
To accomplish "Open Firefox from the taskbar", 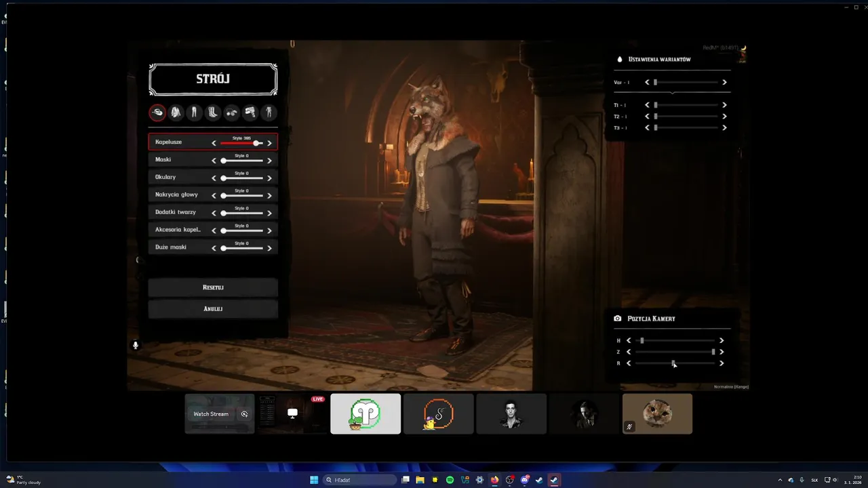I will (494, 480).
